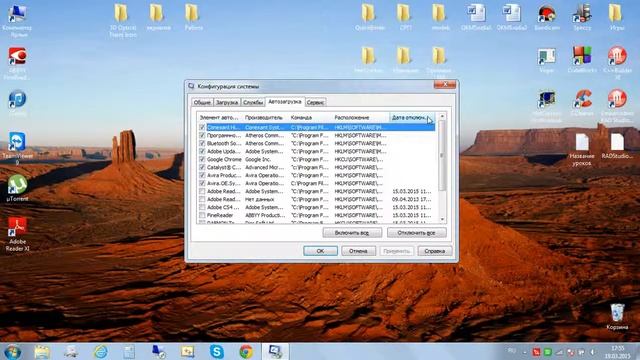Image resolution: width=640 pixels, height=360 pixels.
Task: Switch to the Загрузка tab
Action: (227, 102)
